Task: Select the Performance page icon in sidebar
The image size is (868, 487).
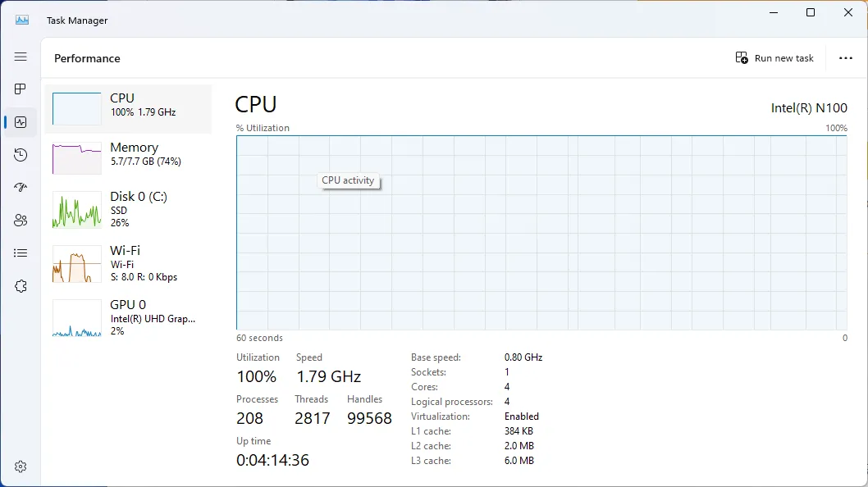Action: click(x=21, y=122)
